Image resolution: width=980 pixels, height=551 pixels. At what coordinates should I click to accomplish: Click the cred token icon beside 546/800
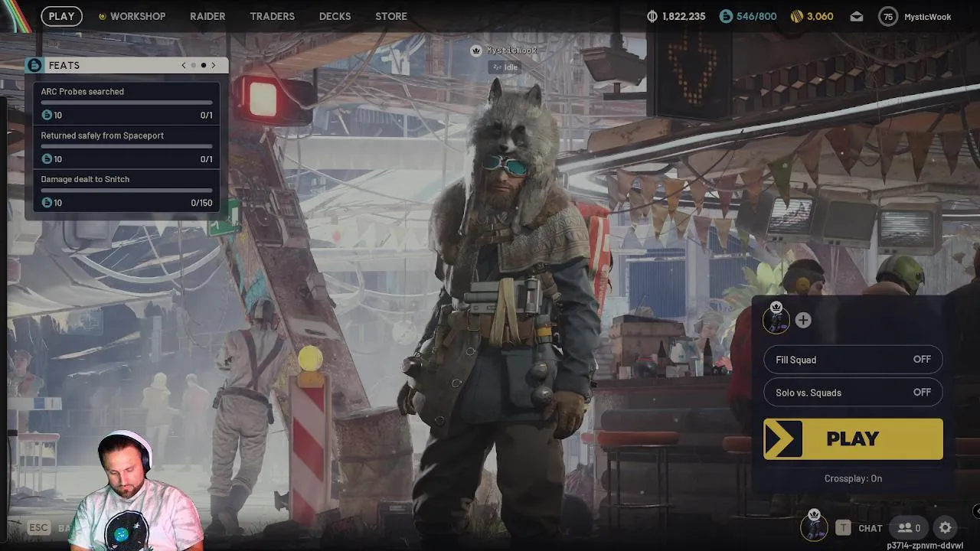(x=726, y=16)
